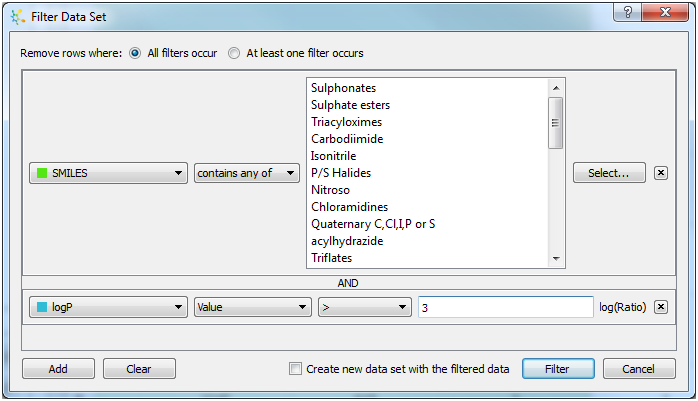This screenshot has width=698, height=401.
Task: Select the At least one filter occurs option
Action: click(x=234, y=53)
